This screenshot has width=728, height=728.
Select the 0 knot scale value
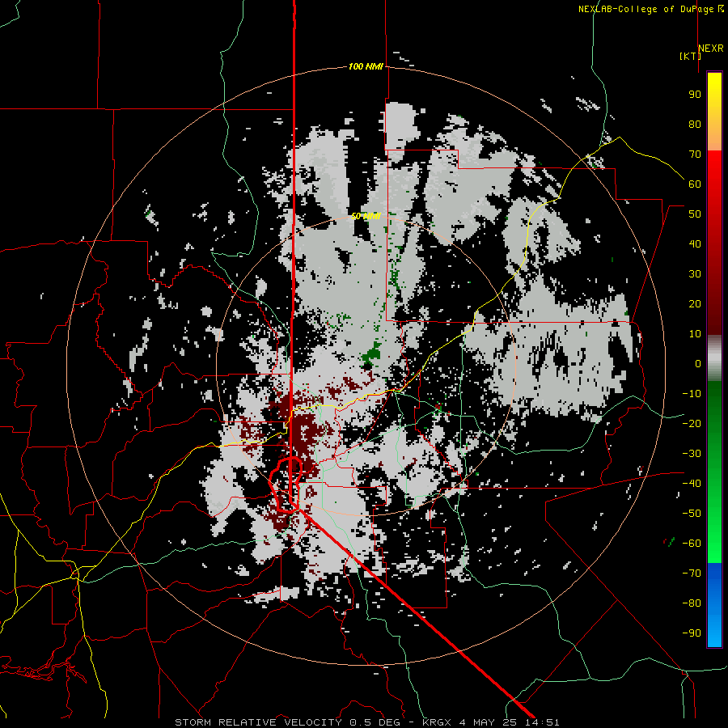point(698,364)
